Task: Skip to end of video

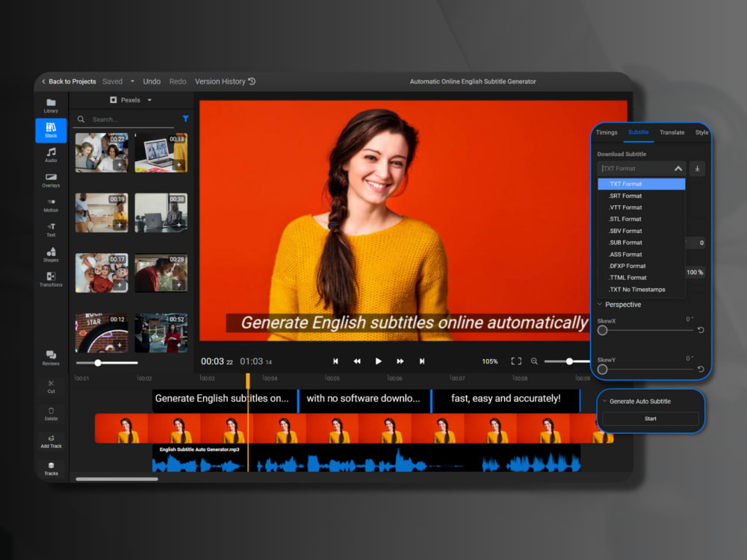Action: point(421,361)
